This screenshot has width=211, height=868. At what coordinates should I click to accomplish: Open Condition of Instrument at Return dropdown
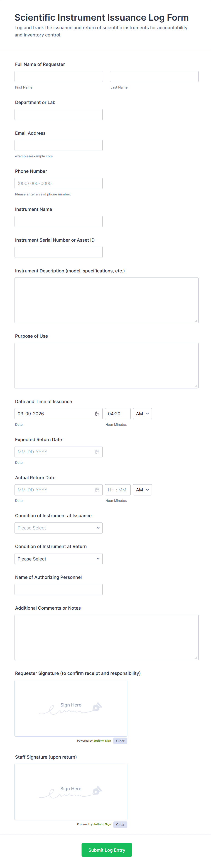click(x=58, y=559)
